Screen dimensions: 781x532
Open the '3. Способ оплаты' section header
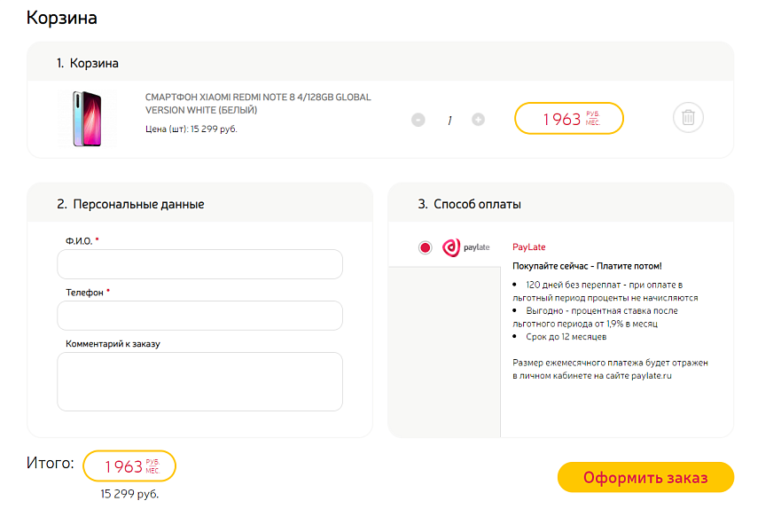click(x=469, y=203)
